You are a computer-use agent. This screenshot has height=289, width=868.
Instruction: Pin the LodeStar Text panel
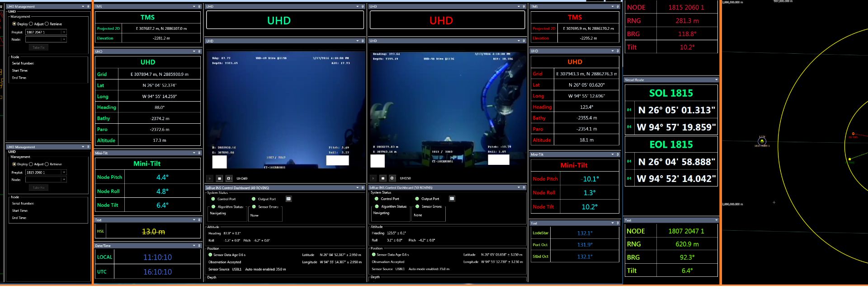pyautogui.click(x=618, y=223)
